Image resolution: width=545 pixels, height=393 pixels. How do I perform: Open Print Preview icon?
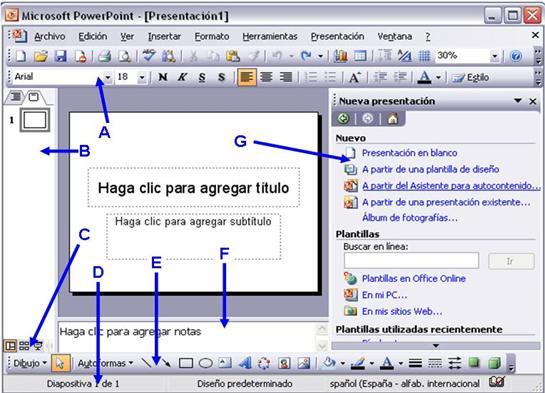tap(124, 56)
